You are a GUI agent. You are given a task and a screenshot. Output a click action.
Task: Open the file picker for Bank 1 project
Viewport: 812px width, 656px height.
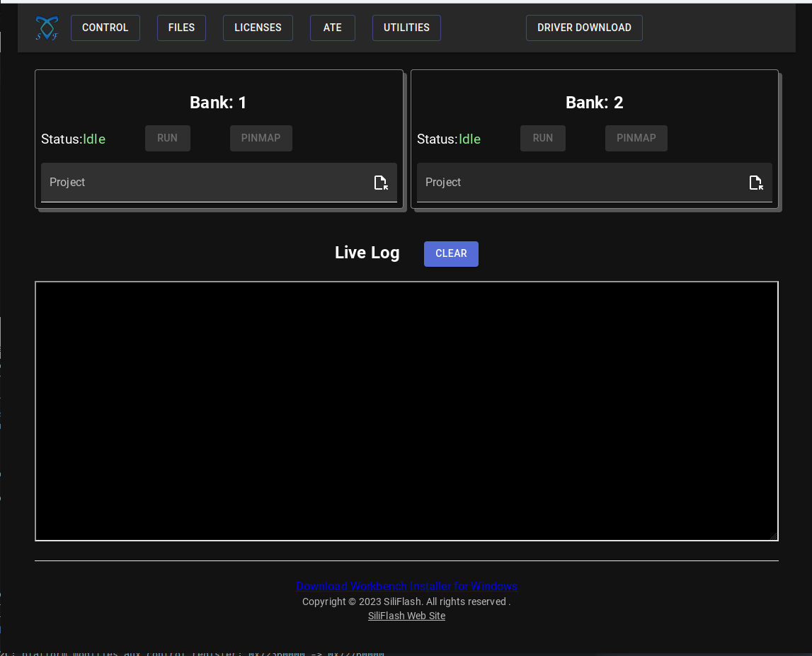(x=382, y=182)
